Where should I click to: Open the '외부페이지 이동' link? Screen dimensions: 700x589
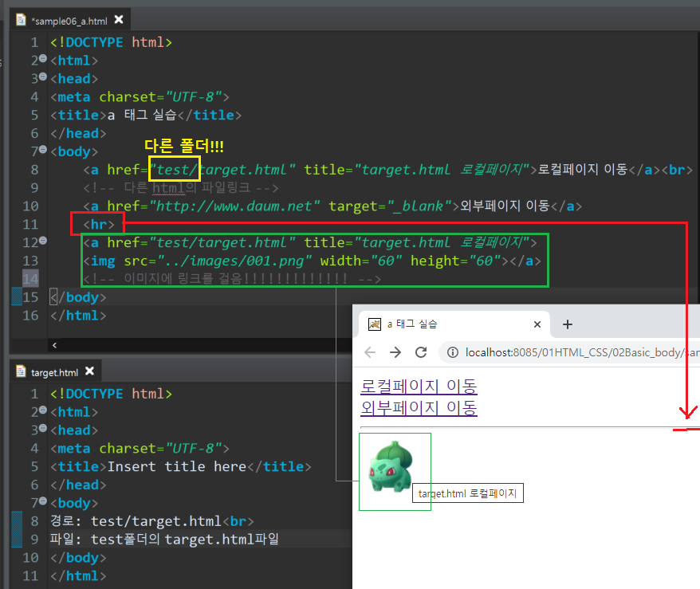pyautogui.click(x=419, y=408)
